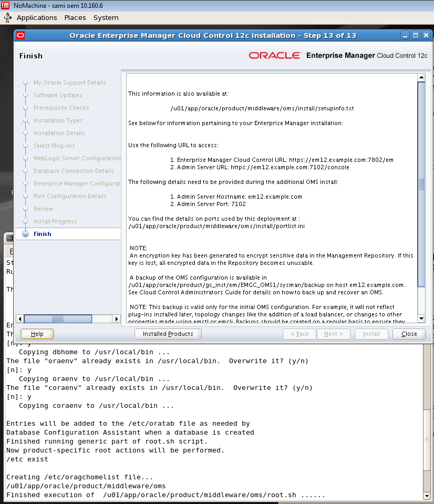Click the step list horizontal scrollbar thumb

(x=58, y=319)
